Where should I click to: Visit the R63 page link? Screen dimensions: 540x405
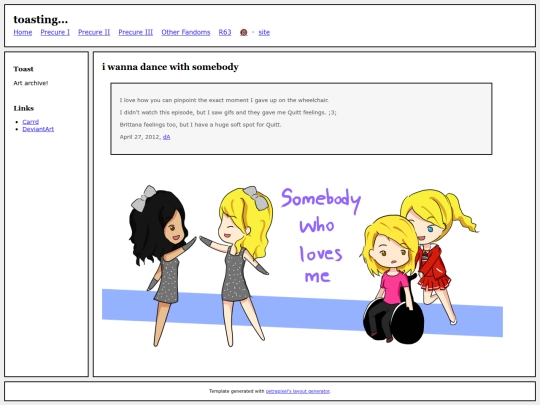[x=225, y=32]
